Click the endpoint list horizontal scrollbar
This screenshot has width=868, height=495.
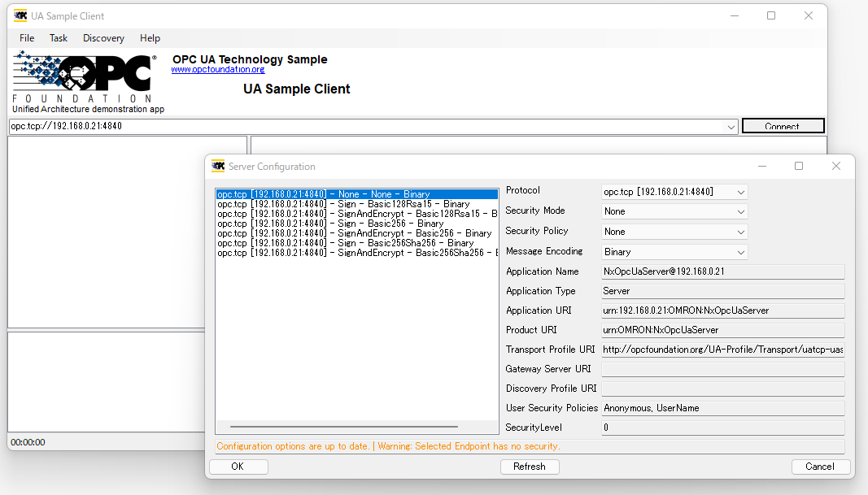pyautogui.click(x=343, y=426)
